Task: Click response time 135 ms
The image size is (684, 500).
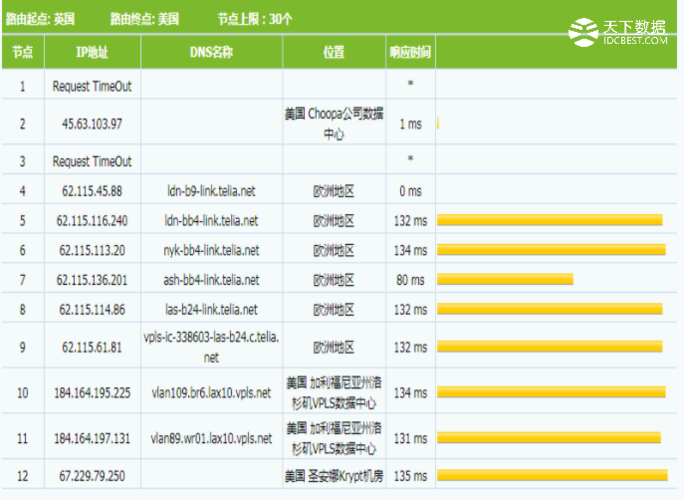Action: point(410,476)
